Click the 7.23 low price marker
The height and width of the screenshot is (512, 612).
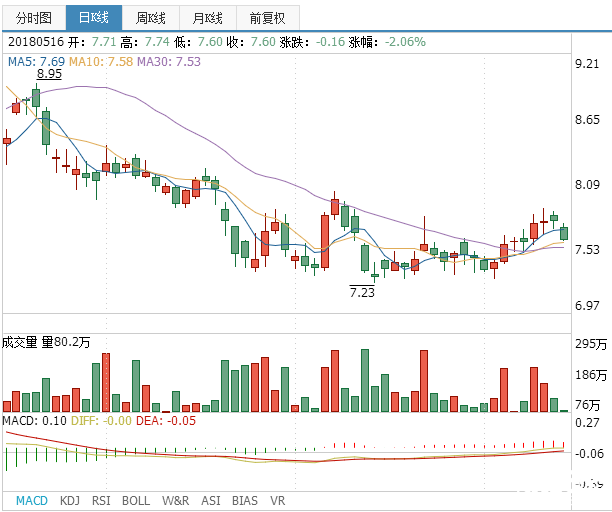tap(362, 292)
